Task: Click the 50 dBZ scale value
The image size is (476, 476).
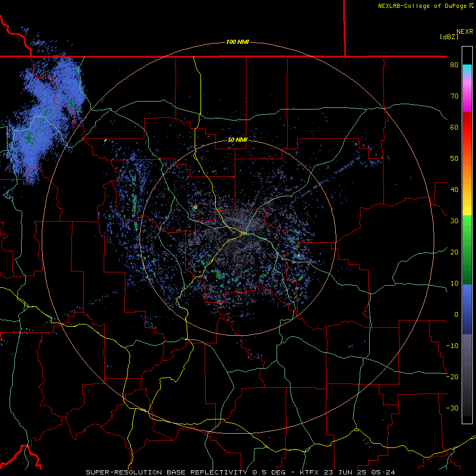Action: click(x=454, y=159)
